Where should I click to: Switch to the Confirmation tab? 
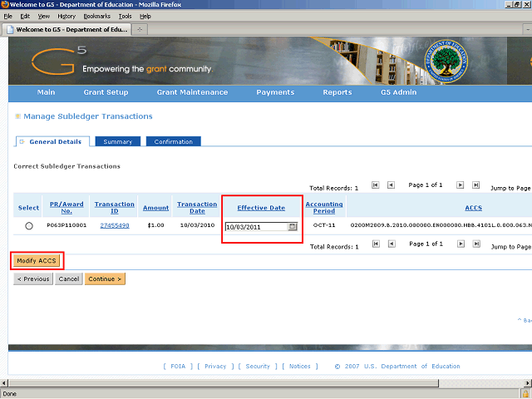(x=174, y=141)
